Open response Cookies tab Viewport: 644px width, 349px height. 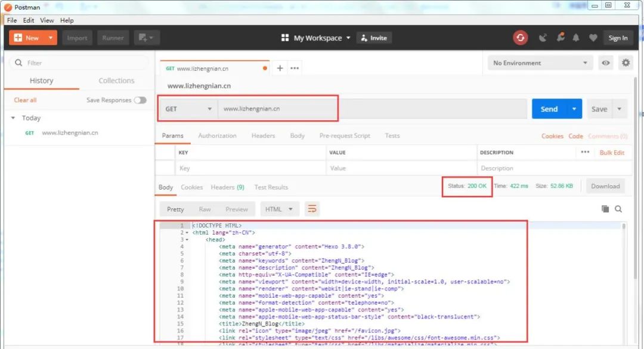(192, 187)
